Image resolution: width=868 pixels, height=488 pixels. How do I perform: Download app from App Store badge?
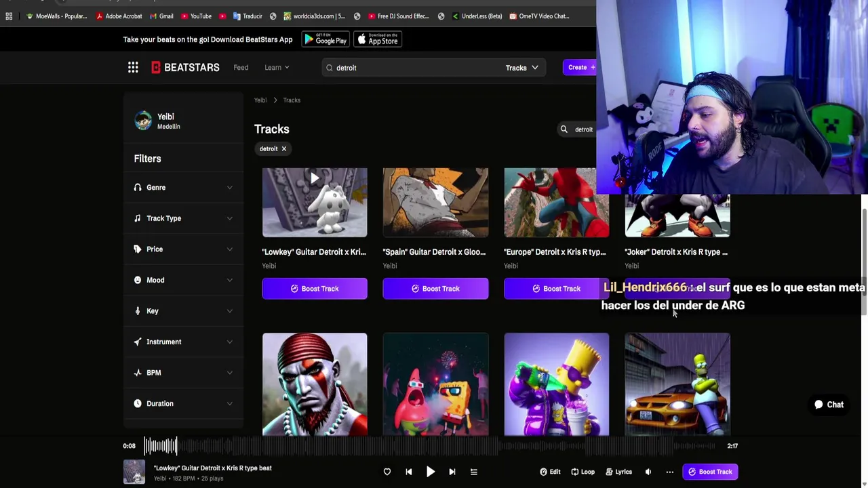pos(378,40)
